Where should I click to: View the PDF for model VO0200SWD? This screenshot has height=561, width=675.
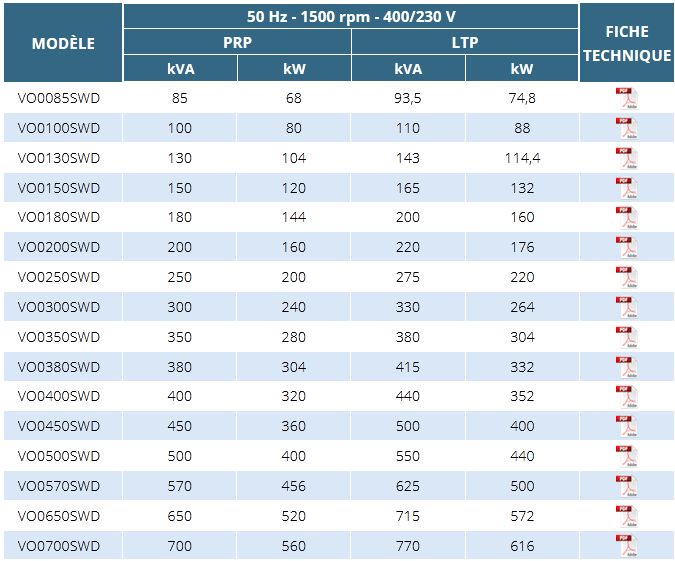click(x=626, y=247)
